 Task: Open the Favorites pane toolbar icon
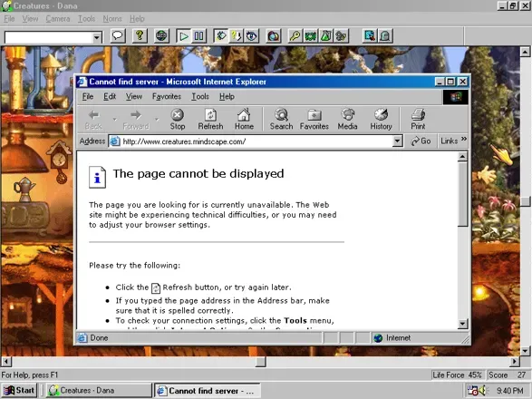314,120
